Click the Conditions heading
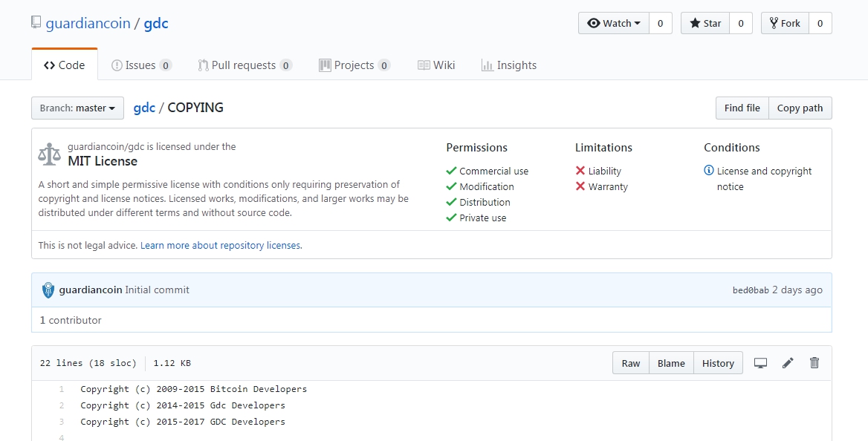The image size is (868, 441). (732, 148)
